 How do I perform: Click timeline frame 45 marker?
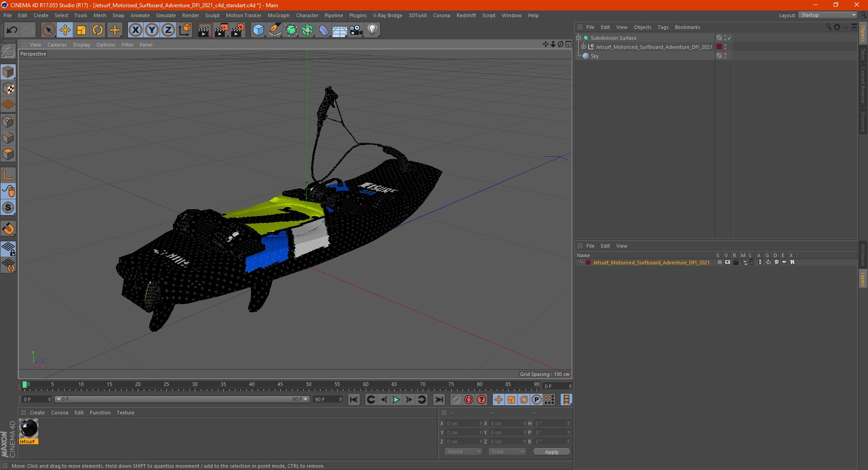point(280,385)
